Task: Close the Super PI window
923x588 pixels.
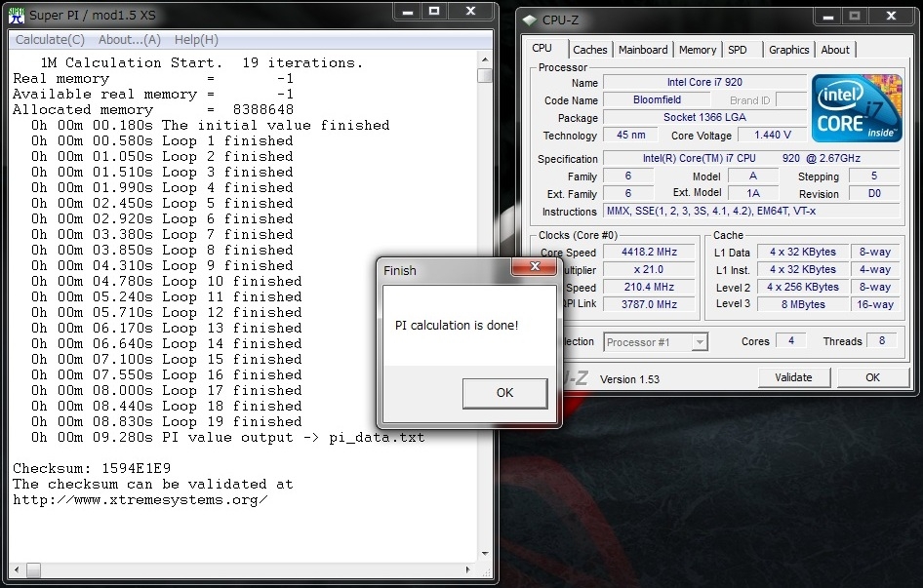Action: [x=470, y=12]
